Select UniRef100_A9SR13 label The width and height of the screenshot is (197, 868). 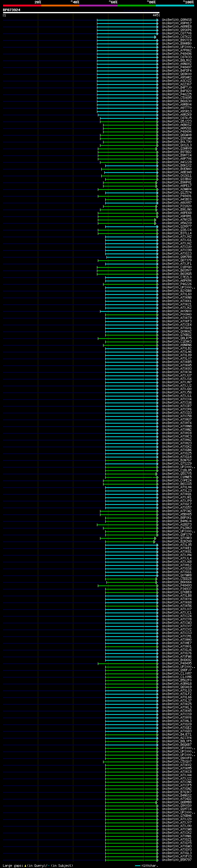tap(177, 111)
